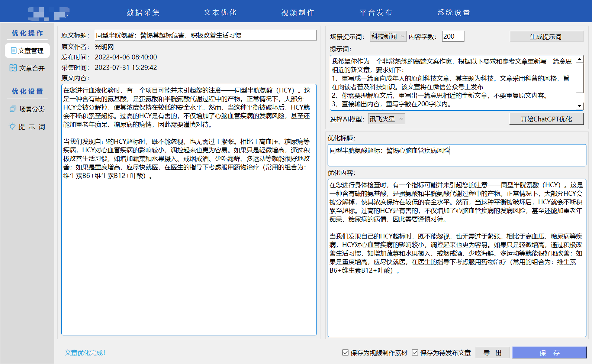Image resolution: width=592 pixels, height=364 pixels.
Task: Click the 文章优化完成! status message
Action: coord(85,353)
